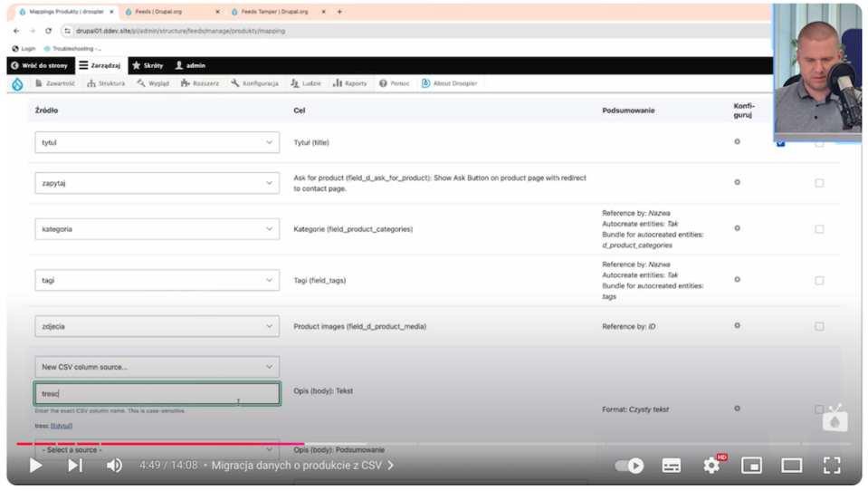
Task: Open Zawartość in admin toolbar
Action: [x=55, y=83]
